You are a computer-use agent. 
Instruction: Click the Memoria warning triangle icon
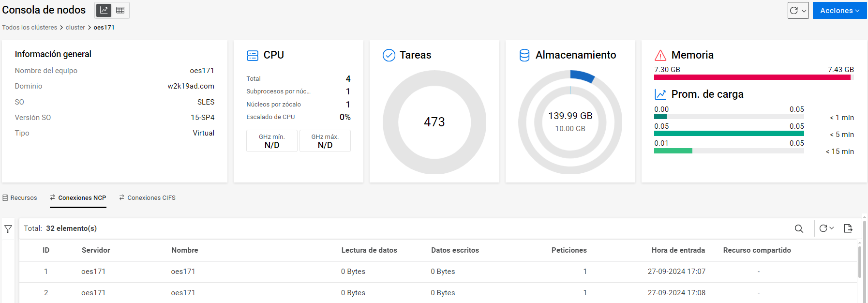pyautogui.click(x=660, y=55)
